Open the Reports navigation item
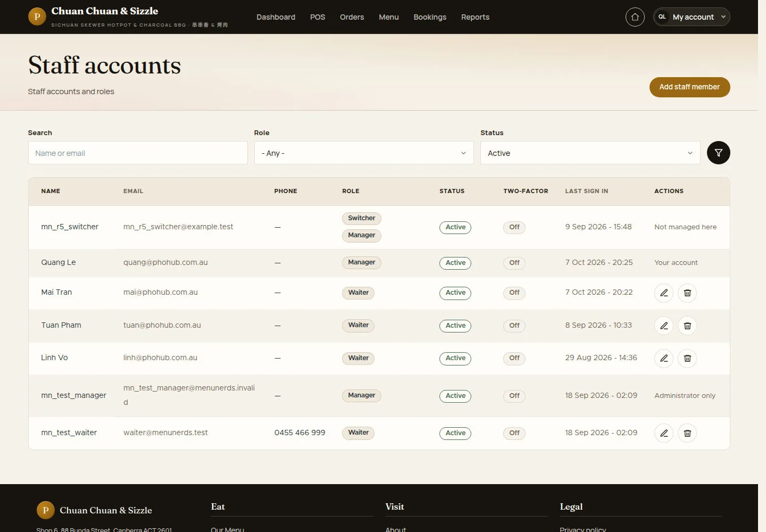The width and height of the screenshot is (766, 532). point(475,17)
